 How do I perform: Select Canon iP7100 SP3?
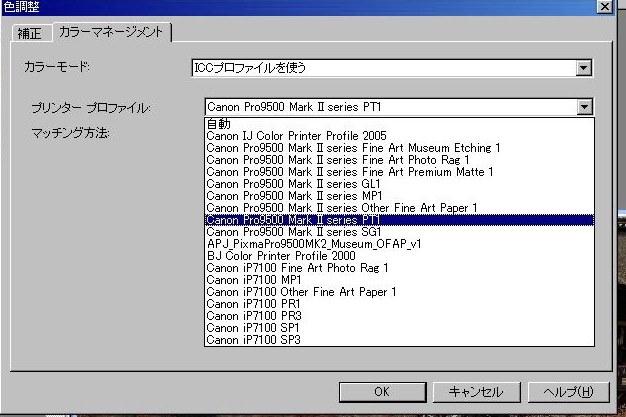[x=399, y=340]
